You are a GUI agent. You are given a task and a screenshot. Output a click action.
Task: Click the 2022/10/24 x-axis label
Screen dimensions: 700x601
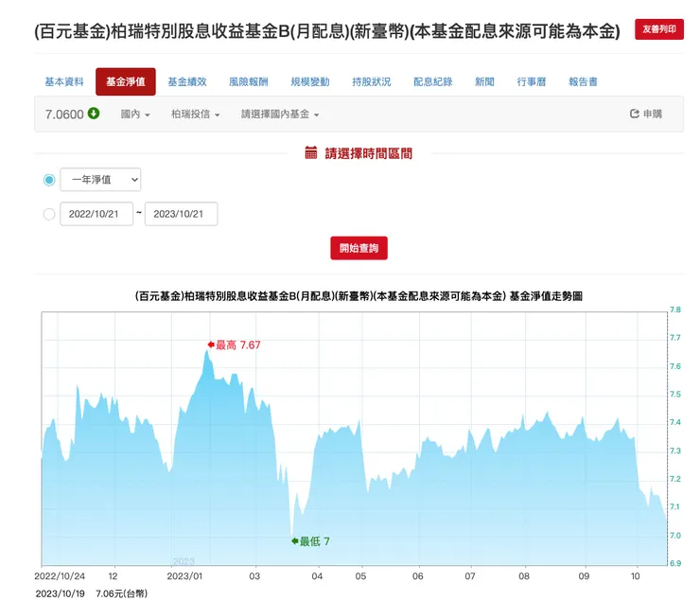[60, 576]
